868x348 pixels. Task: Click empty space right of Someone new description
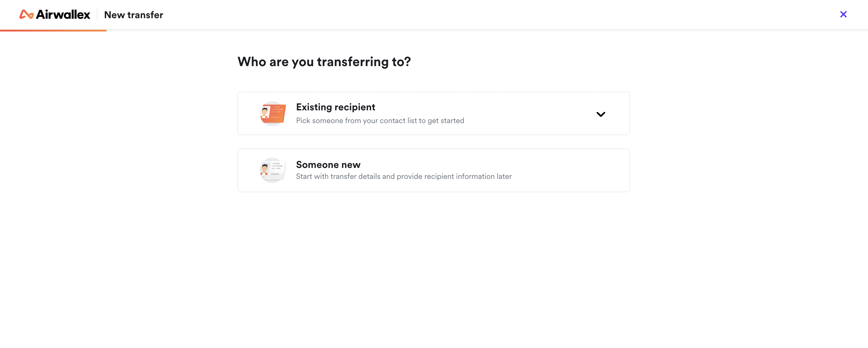tap(569, 176)
